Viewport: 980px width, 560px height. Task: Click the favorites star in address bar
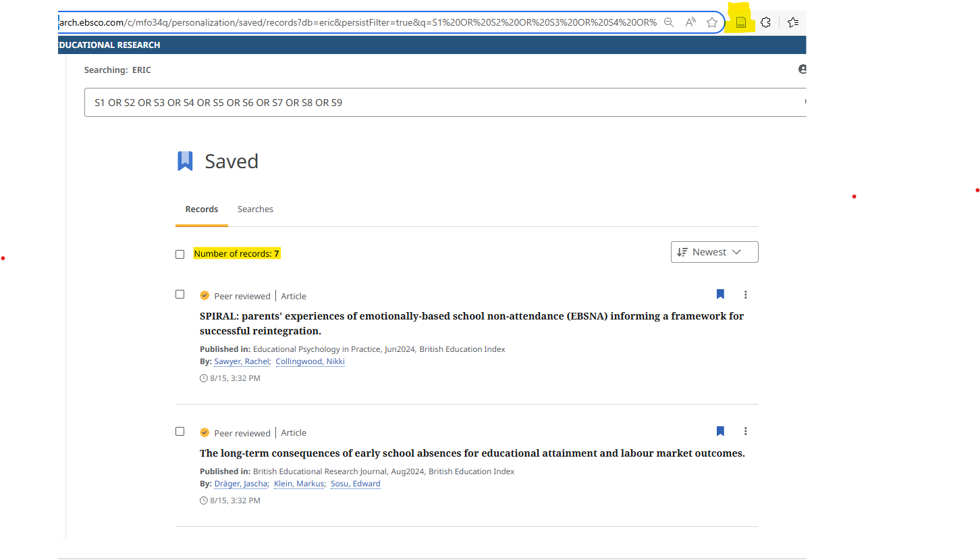711,22
